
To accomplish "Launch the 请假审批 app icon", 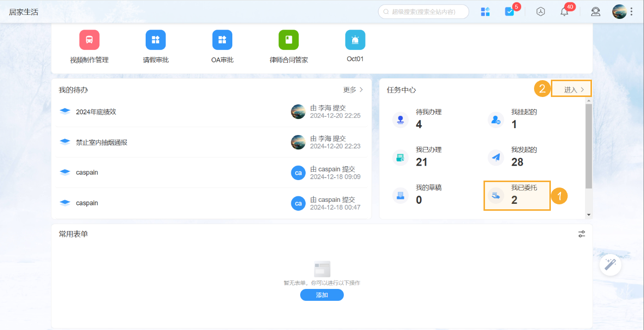I will pyautogui.click(x=156, y=40).
